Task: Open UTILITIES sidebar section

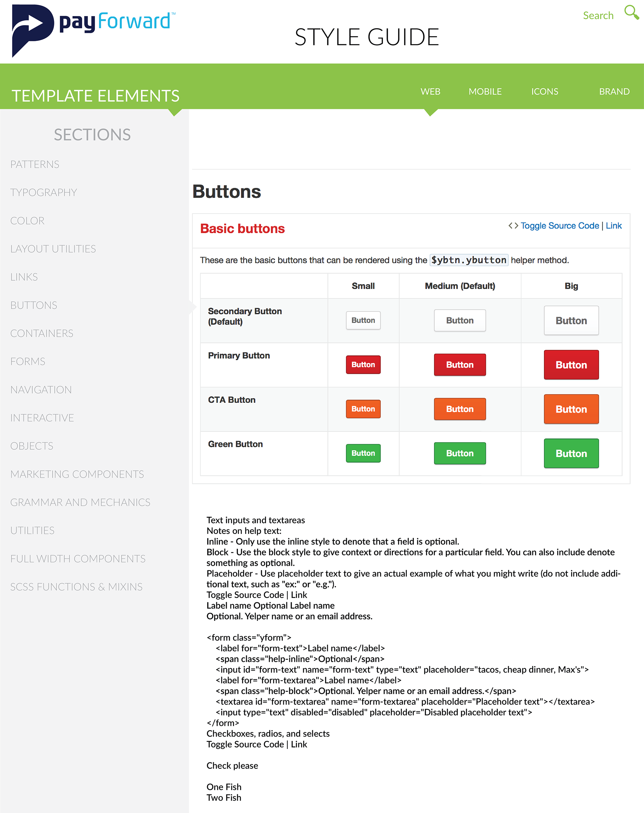Action: pyautogui.click(x=33, y=531)
